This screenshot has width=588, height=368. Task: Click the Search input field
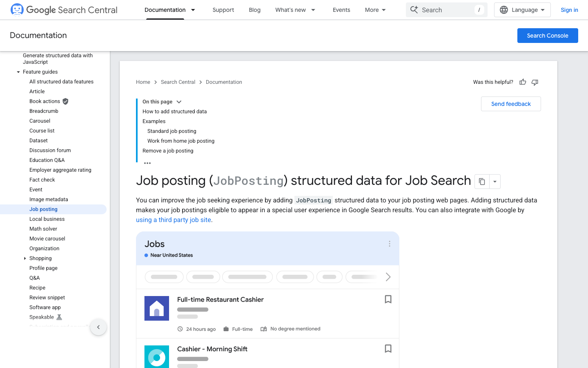coord(447,10)
